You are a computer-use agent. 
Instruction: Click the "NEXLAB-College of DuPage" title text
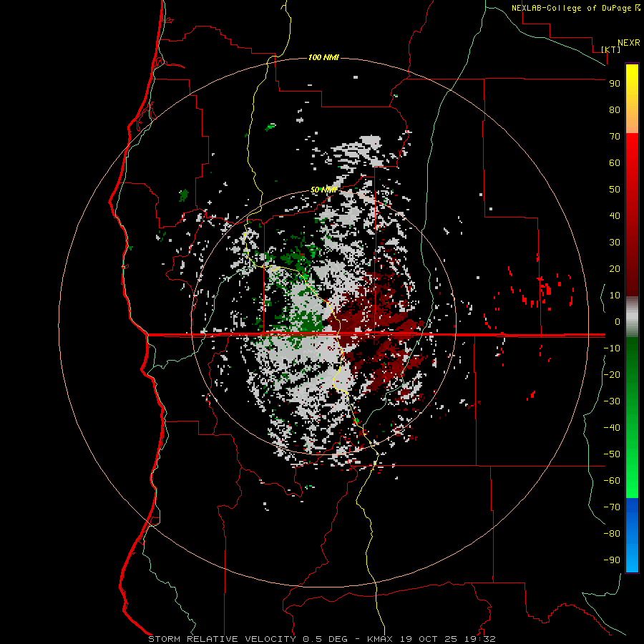tap(572, 8)
